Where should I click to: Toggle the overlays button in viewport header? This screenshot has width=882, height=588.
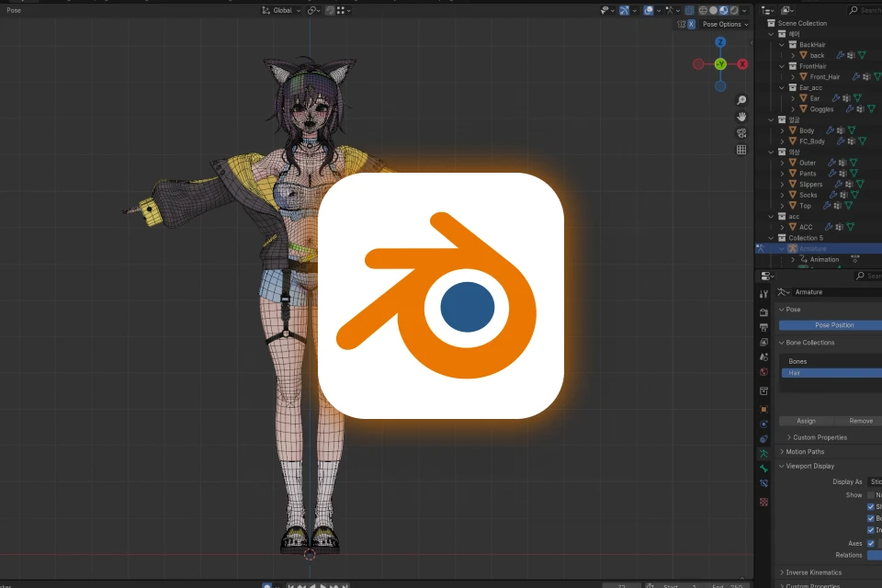(x=648, y=10)
